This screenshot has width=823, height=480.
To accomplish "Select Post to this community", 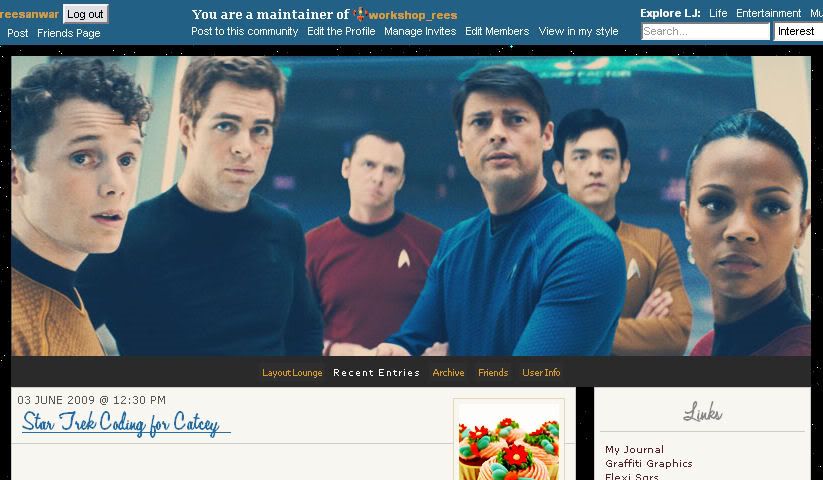I will [x=245, y=31].
